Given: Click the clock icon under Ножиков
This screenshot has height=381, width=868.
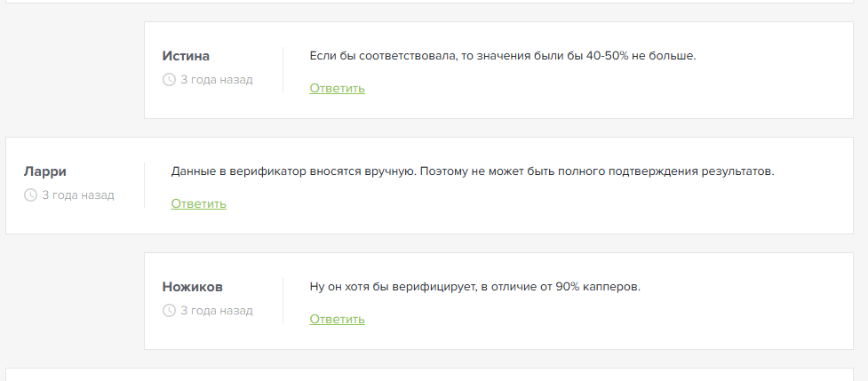Looking at the screenshot, I should (169, 311).
